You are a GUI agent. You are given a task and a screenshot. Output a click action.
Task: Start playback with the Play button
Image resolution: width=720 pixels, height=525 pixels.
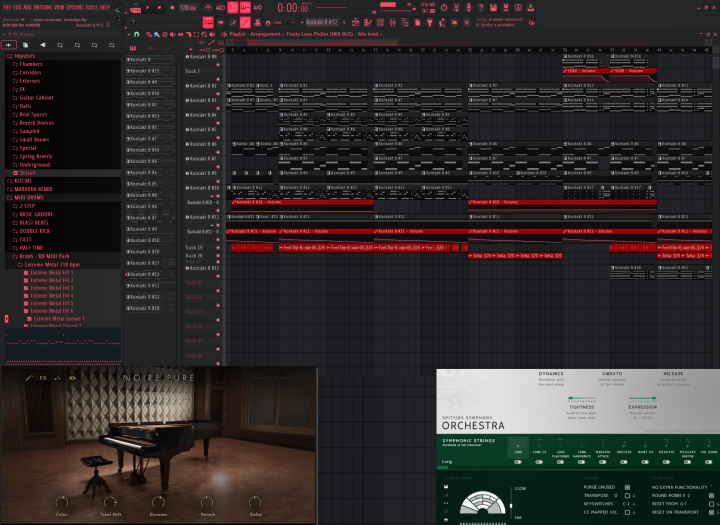(148, 7)
